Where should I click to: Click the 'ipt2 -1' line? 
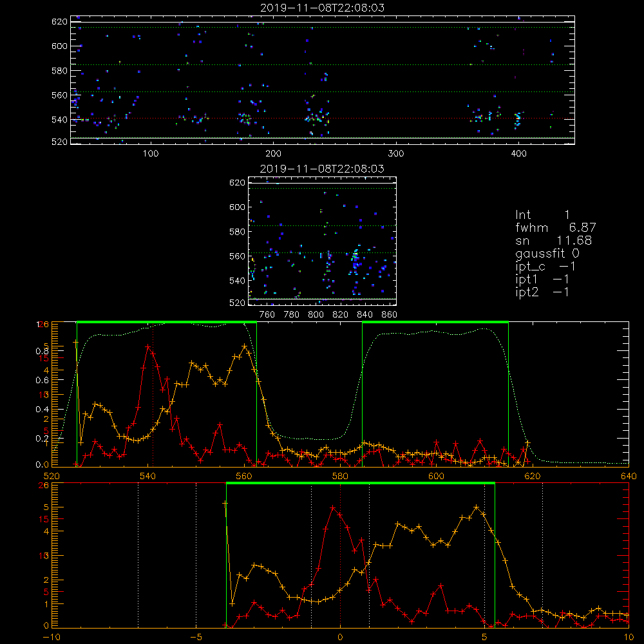(x=542, y=292)
